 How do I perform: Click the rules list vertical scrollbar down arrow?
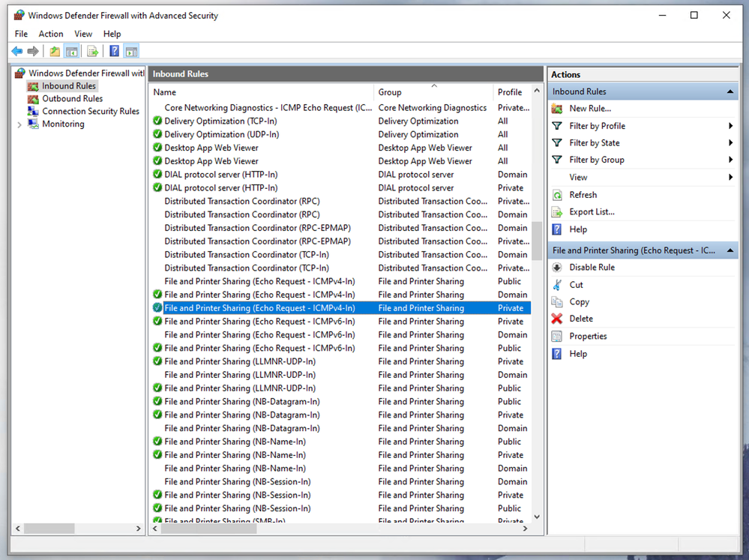537,517
